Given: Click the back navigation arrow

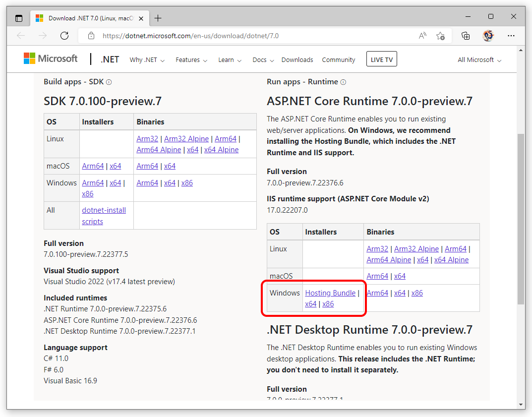Looking at the screenshot, I should 20,36.
